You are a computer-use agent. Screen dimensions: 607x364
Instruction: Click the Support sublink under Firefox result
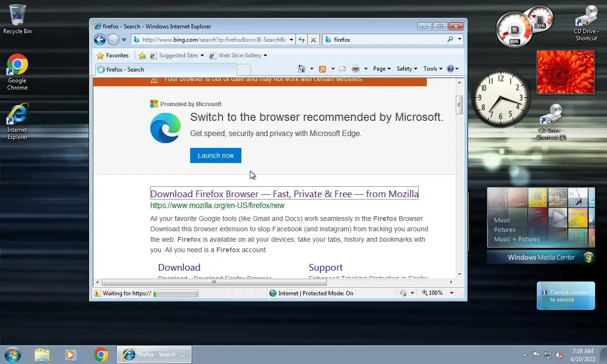[x=325, y=267]
